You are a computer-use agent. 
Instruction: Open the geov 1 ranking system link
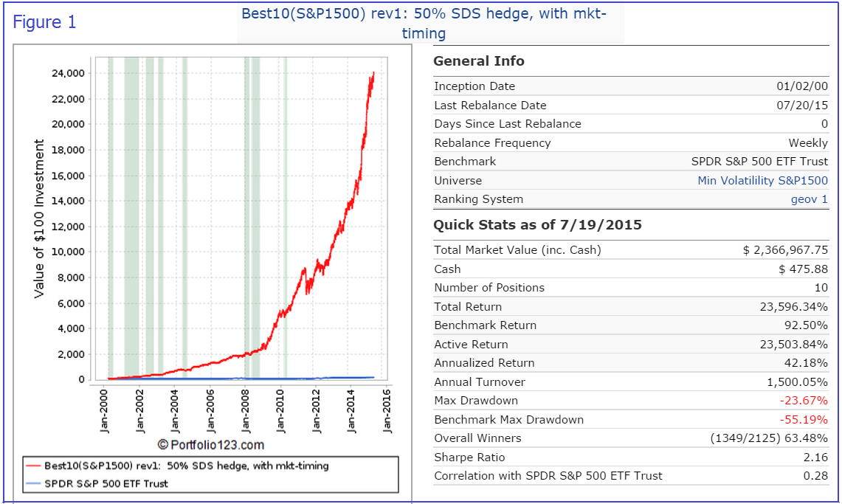point(810,199)
